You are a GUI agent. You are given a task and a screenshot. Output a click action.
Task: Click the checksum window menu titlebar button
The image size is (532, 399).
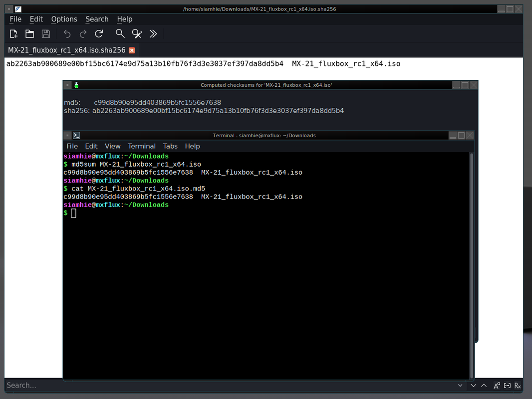(67, 85)
